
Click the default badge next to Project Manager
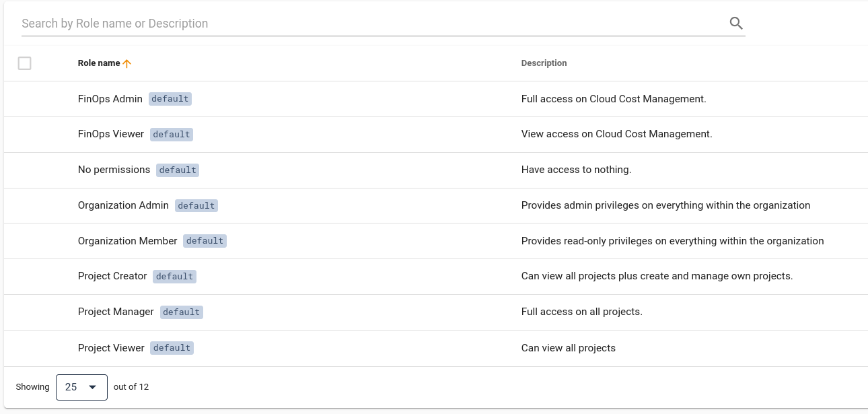(x=181, y=312)
